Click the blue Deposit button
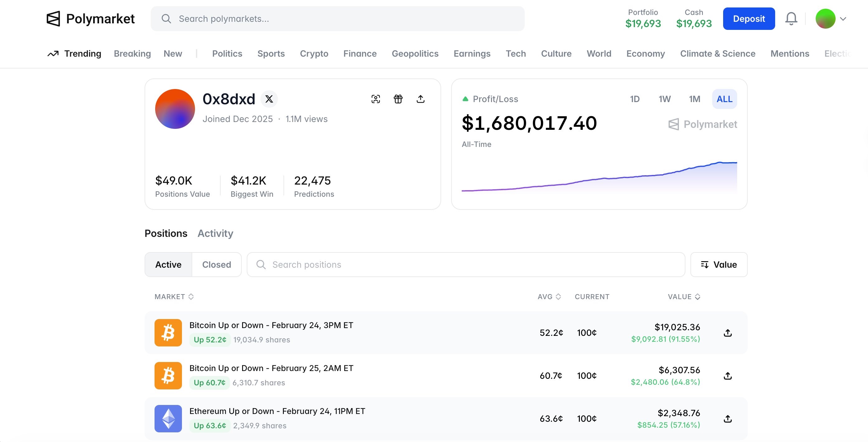 [x=748, y=19]
